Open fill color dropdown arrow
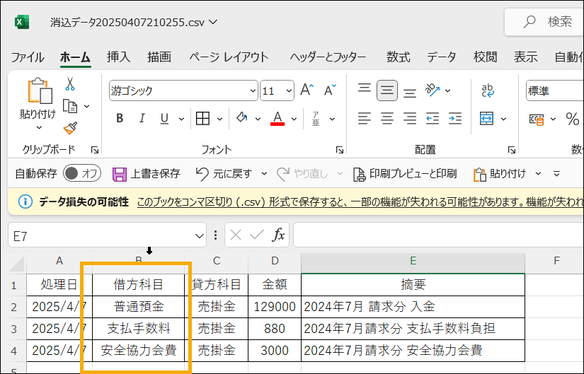 pos(258,119)
